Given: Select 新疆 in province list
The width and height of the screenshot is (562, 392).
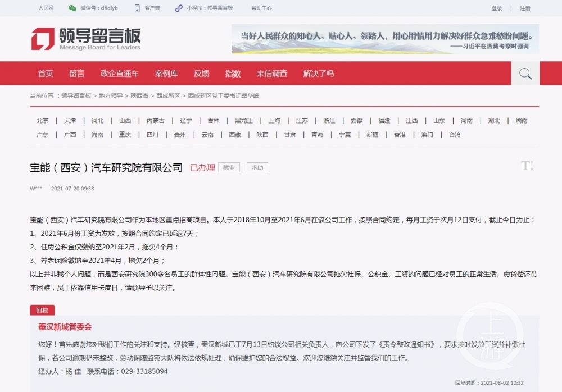Looking at the screenshot, I should tap(373, 135).
